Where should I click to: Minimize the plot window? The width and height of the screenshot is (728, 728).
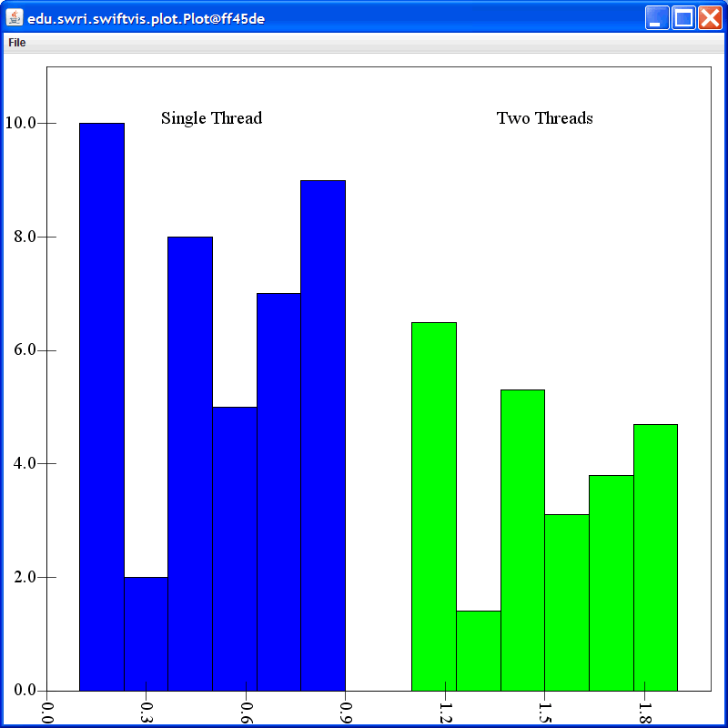(656, 18)
